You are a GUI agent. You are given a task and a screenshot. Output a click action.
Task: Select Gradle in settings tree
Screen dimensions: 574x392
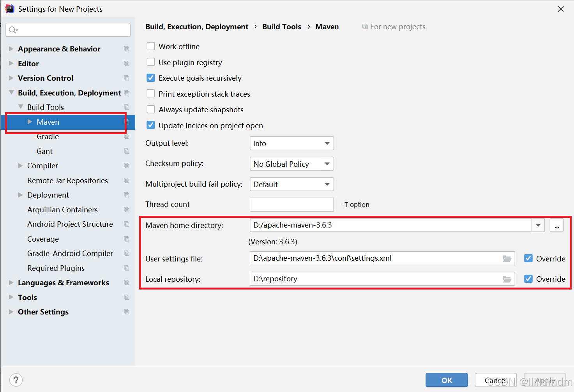48,136
